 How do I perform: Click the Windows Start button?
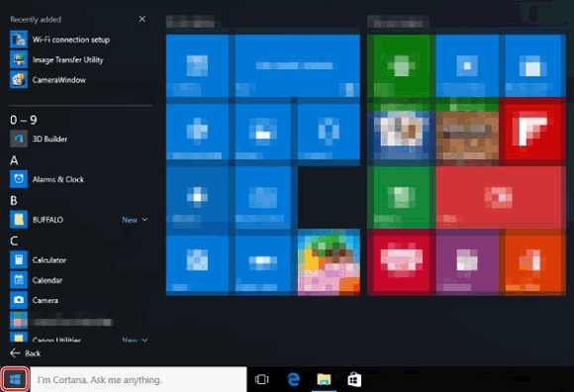[15, 379]
